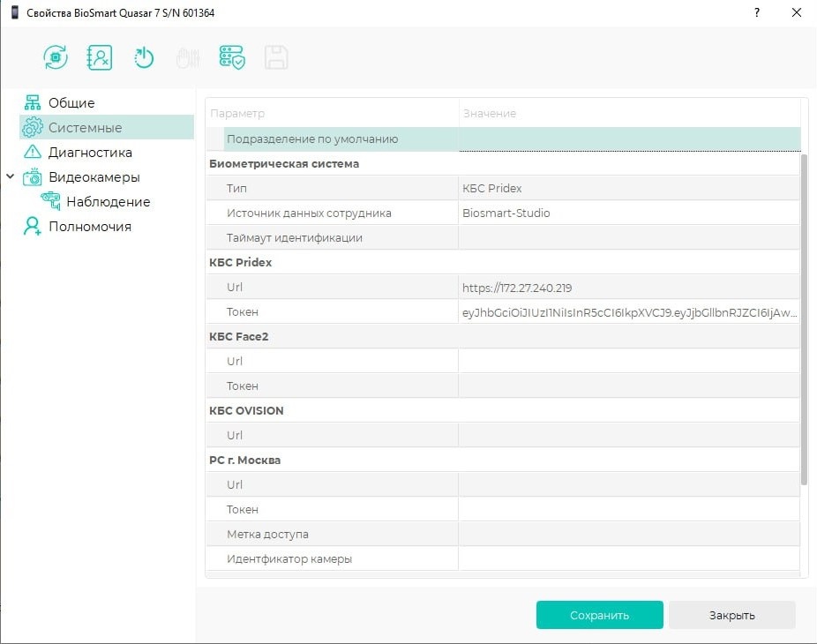Click the Диагностика warning triangle icon

[33, 152]
